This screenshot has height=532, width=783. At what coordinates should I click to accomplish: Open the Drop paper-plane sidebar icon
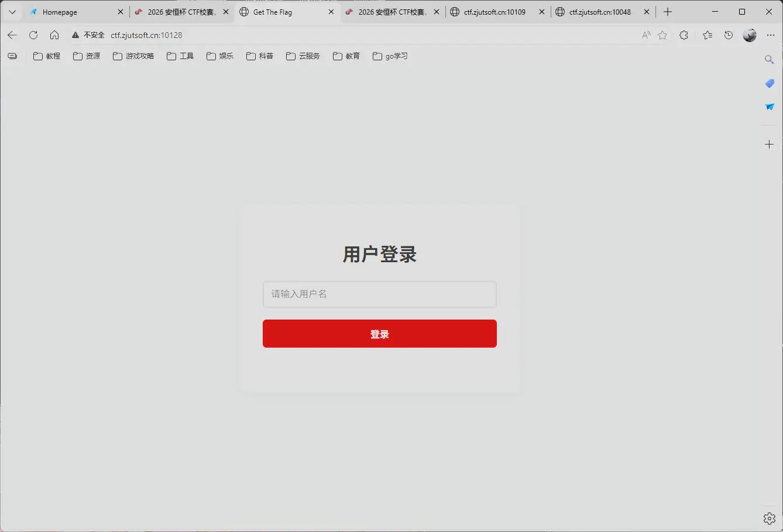[x=769, y=107]
